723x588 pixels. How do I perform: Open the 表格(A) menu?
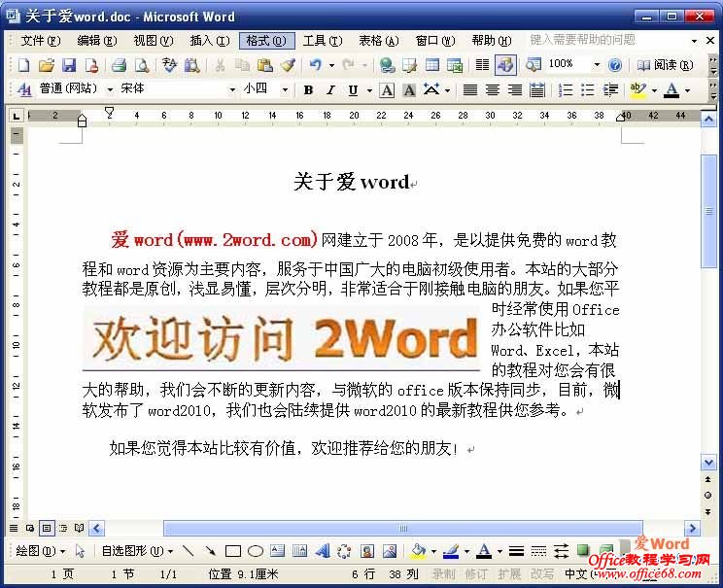point(379,41)
